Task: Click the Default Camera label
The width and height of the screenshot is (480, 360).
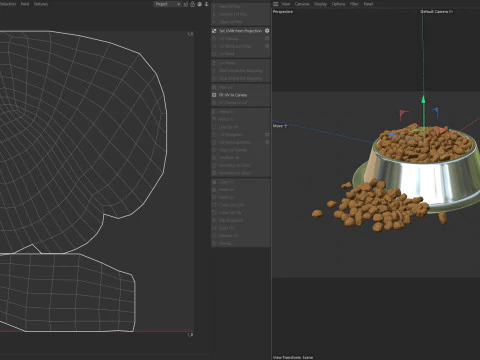Action: point(436,12)
